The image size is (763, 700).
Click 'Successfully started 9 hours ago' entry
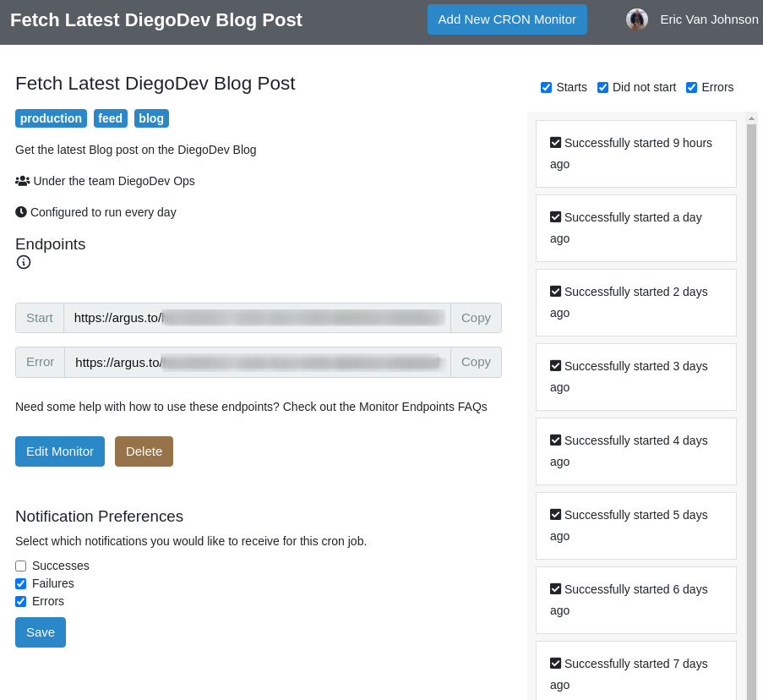[x=636, y=154]
